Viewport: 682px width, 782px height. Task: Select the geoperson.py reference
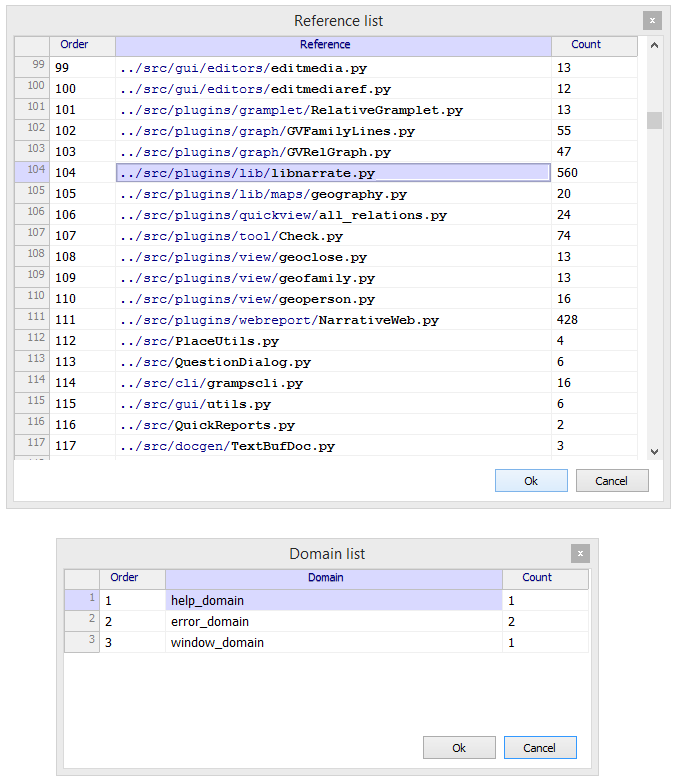coord(333,299)
